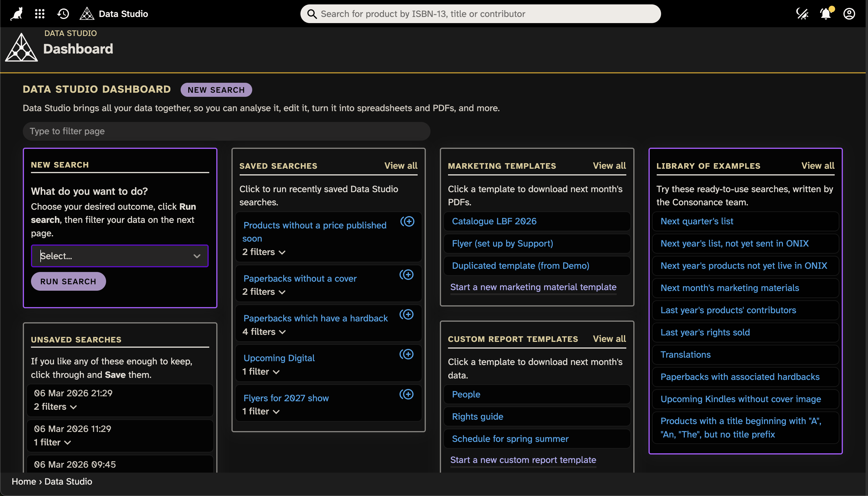Image resolution: width=868 pixels, height=496 pixels.
Task: Click the cat logo in top left
Action: click(x=16, y=13)
